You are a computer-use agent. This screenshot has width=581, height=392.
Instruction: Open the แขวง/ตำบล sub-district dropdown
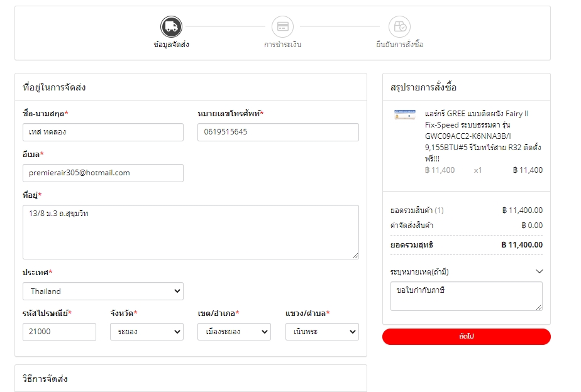322,332
